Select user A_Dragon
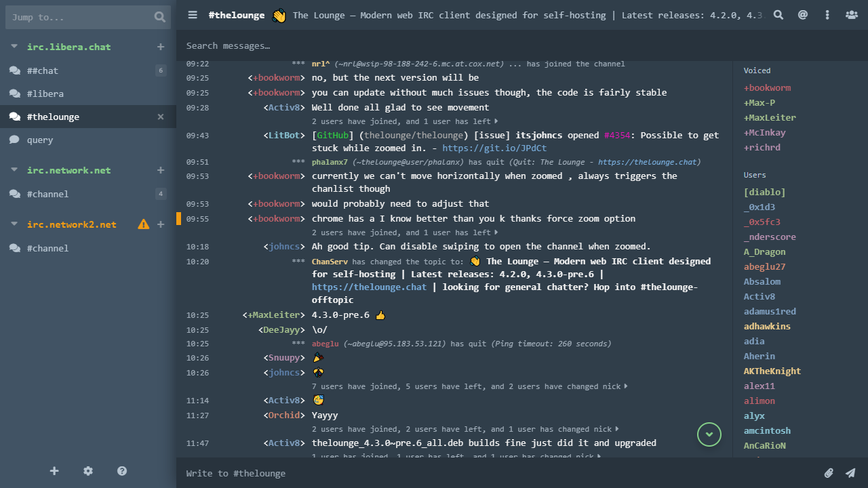 click(764, 252)
